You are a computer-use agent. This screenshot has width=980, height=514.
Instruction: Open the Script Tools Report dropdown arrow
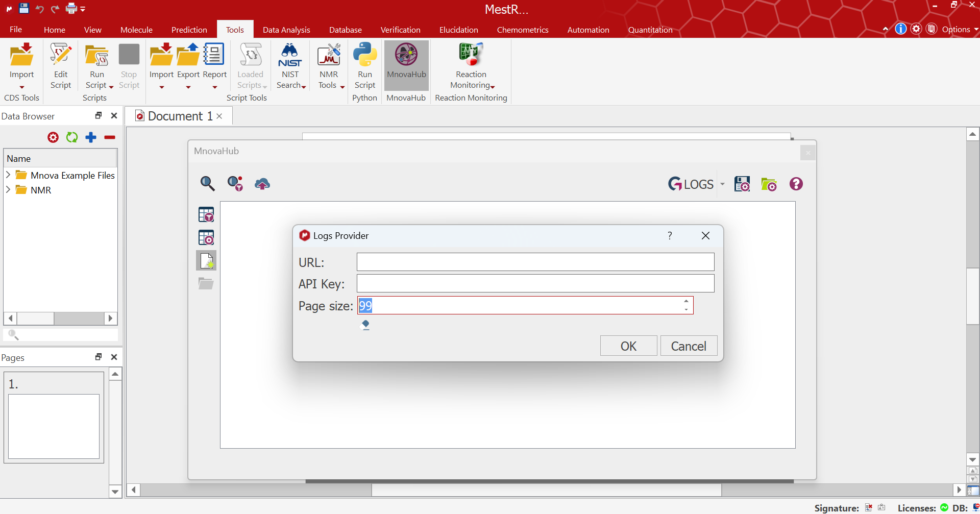214,87
